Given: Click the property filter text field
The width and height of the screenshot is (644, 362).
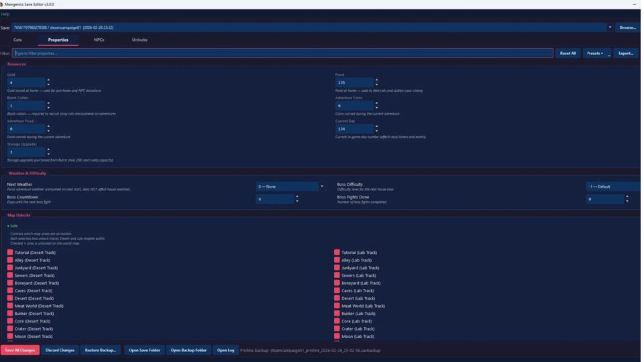Looking at the screenshot, I should tap(282, 53).
